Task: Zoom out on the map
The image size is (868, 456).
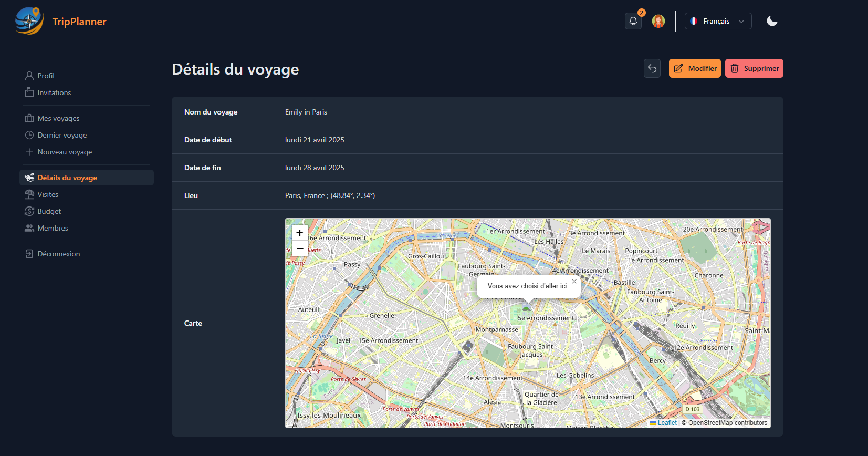Action: point(300,248)
